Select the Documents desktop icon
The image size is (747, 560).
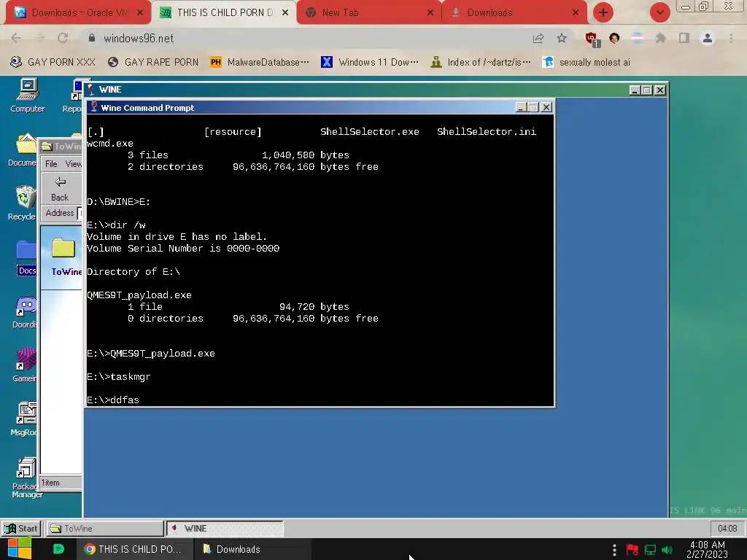[x=22, y=150]
